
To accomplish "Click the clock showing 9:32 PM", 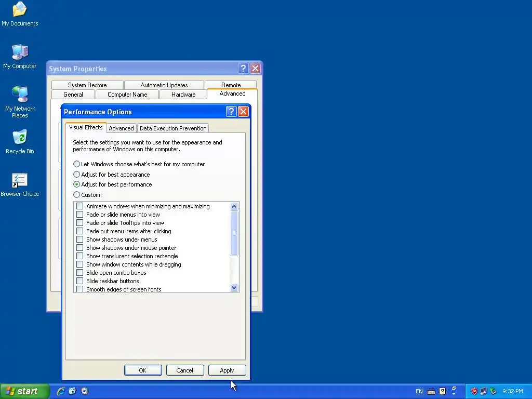I will (513, 391).
